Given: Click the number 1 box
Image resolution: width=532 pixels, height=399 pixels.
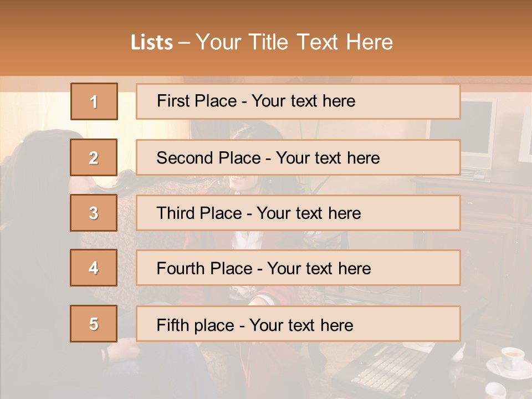Looking at the screenshot, I should coord(94,101).
